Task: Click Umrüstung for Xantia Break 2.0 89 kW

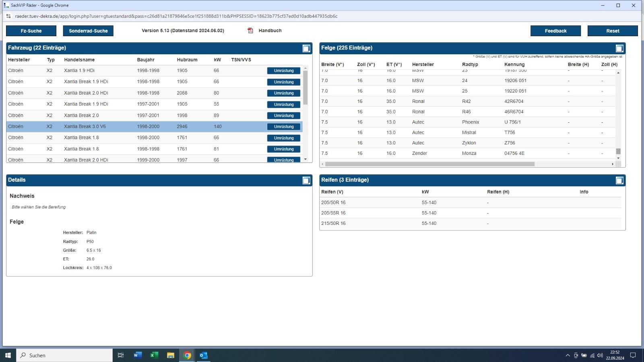Action: click(x=284, y=116)
